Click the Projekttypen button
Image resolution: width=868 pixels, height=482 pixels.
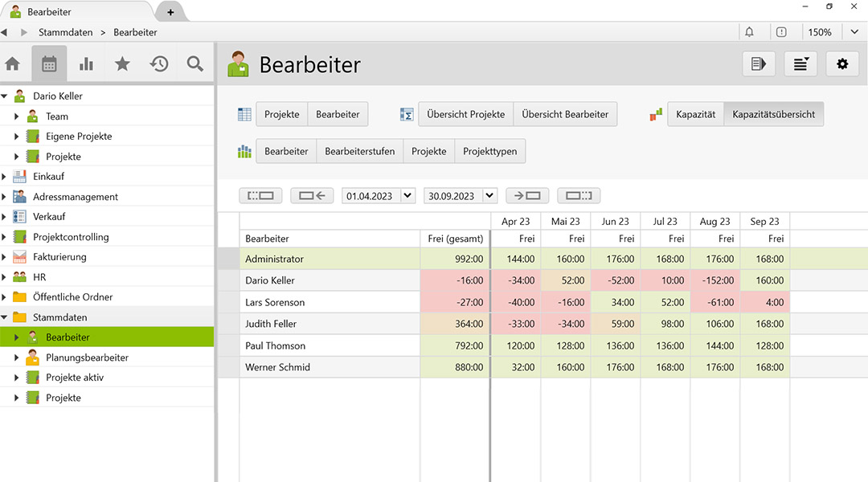pos(489,151)
